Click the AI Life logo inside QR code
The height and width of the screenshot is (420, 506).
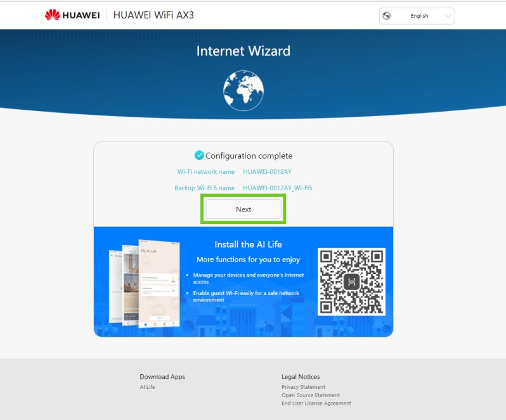tap(351, 282)
